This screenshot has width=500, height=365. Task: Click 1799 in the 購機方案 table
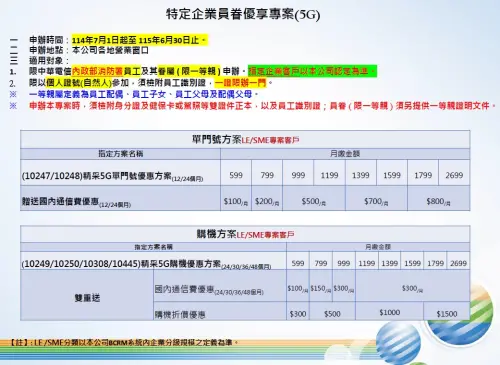pyautogui.click(x=435, y=263)
